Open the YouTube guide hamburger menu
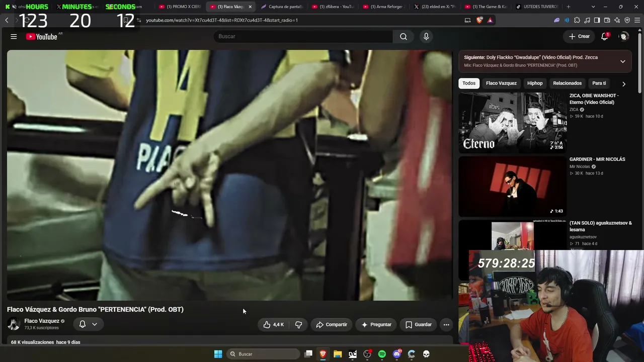 tap(14, 37)
